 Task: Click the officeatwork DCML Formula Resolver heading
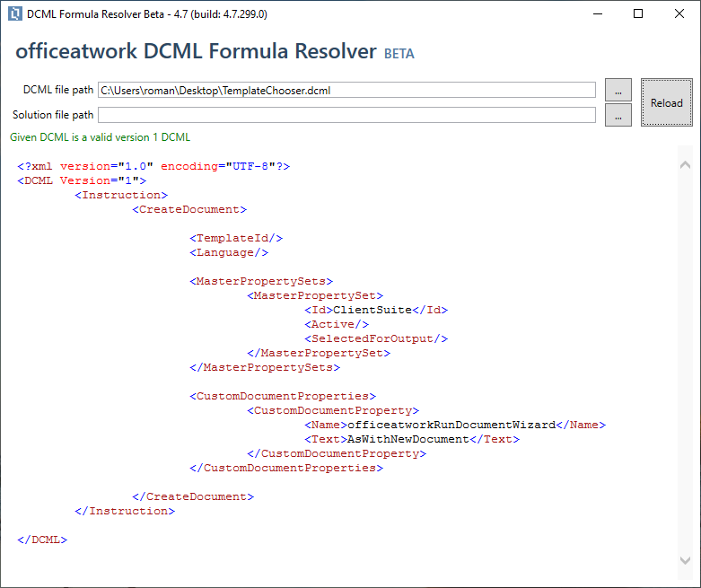pyautogui.click(x=196, y=51)
